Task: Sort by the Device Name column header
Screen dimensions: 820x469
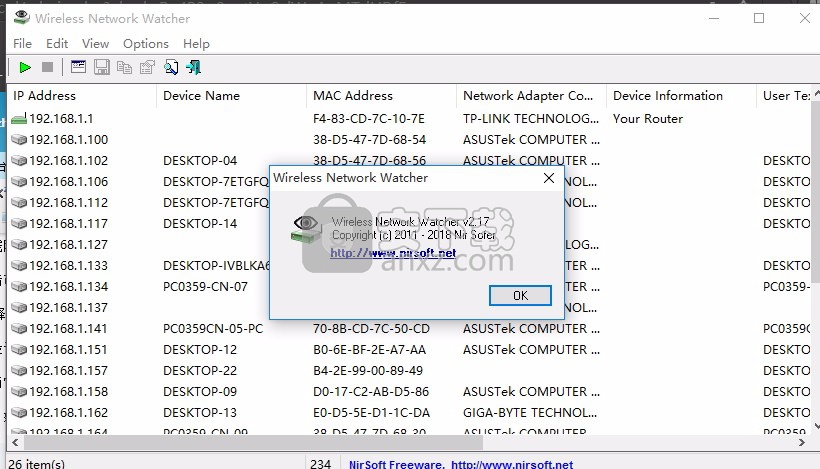Action: point(231,96)
